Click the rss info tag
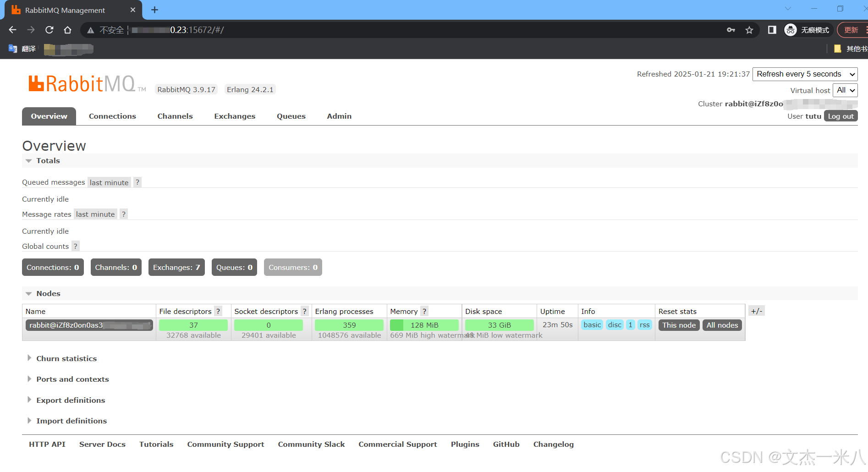This screenshot has width=868, height=472. (644, 324)
